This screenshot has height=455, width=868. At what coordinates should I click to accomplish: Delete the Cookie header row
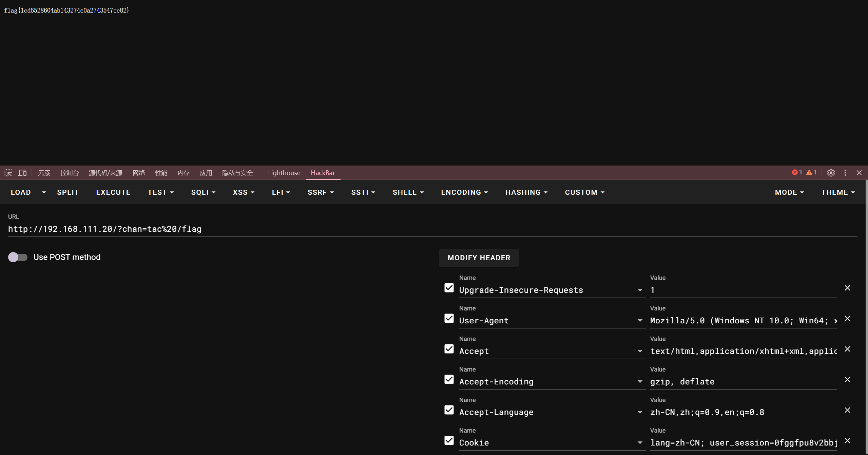click(x=847, y=441)
